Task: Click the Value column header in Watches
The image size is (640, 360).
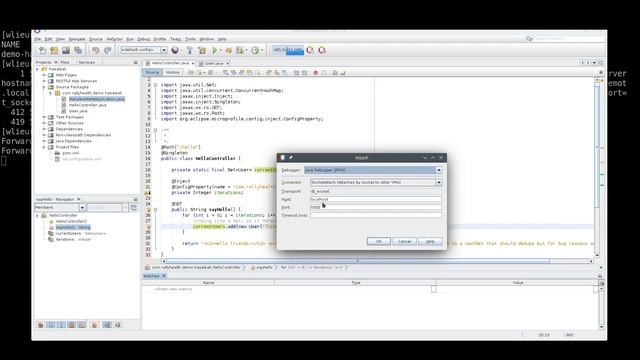Action: click(518, 282)
